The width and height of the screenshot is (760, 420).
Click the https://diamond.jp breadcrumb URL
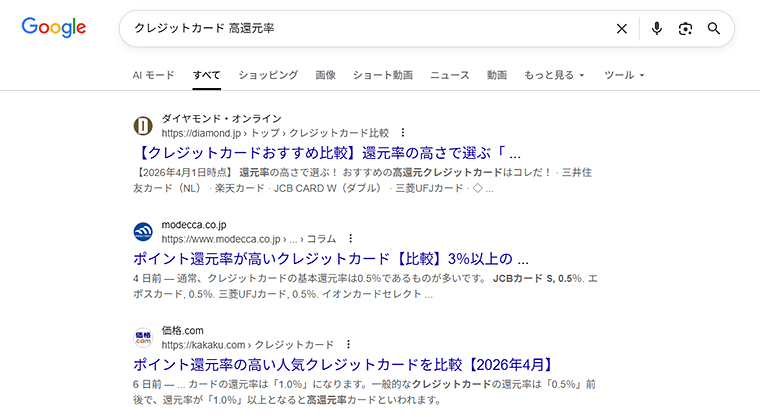coord(275,133)
